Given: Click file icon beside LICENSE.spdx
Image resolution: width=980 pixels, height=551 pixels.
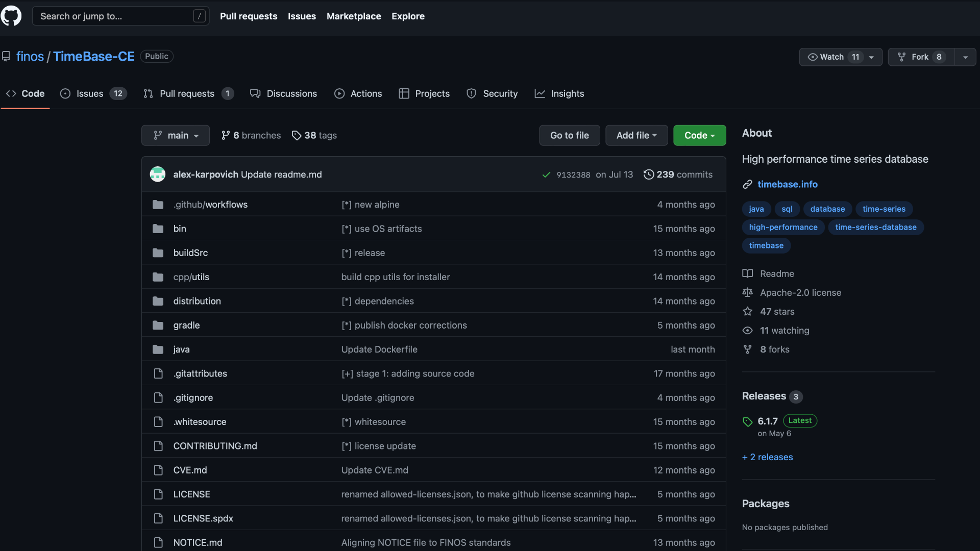Looking at the screenshot, I should pos(158,518).
